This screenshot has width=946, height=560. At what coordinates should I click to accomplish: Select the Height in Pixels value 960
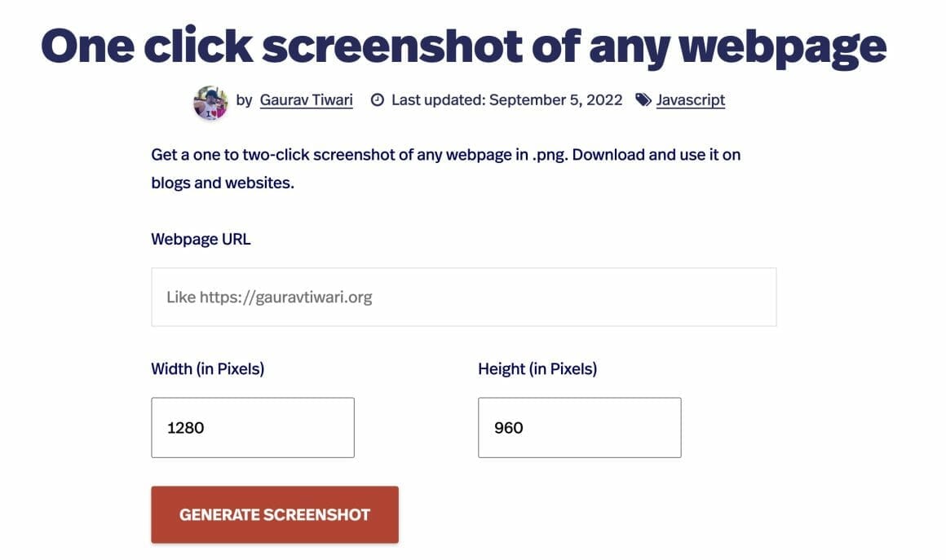(x=509, y=427)
